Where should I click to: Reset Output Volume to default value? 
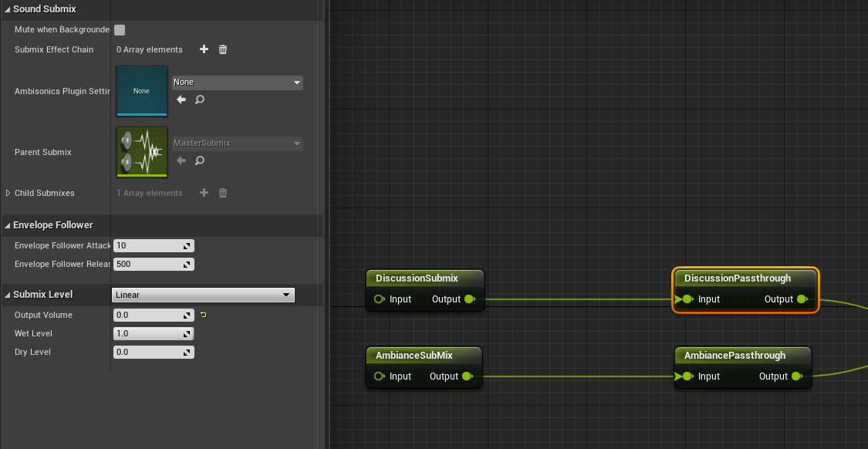pos(203,315)
